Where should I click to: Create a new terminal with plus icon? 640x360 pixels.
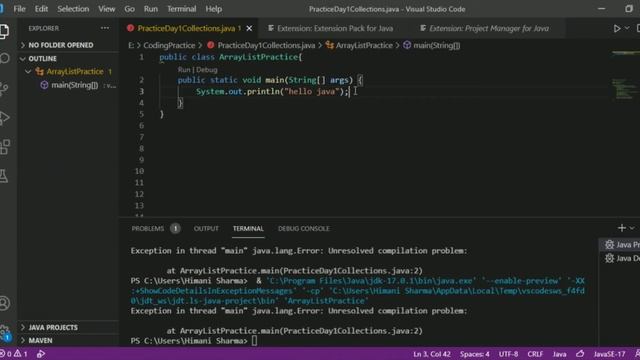(x=622, y=228)
